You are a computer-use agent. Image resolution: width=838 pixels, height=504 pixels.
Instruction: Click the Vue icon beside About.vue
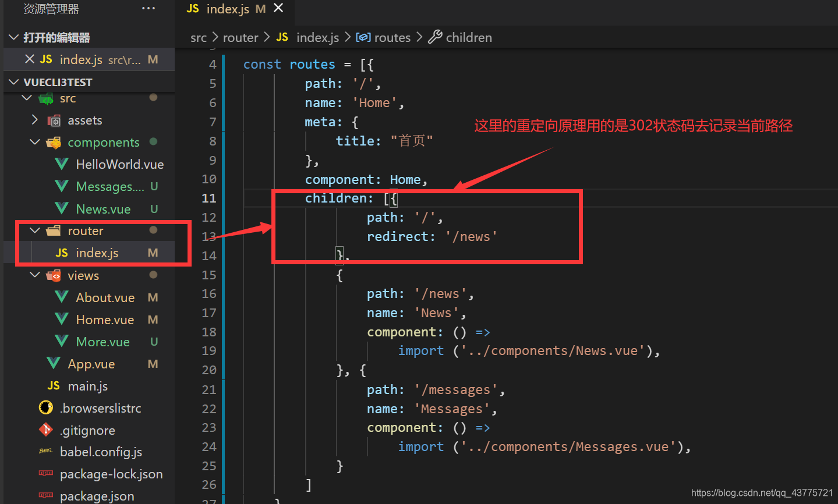click(62, 297)
